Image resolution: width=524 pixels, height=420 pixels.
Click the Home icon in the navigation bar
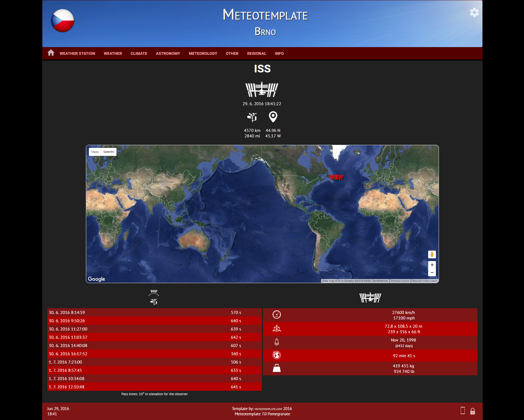[x=51, y=53]
